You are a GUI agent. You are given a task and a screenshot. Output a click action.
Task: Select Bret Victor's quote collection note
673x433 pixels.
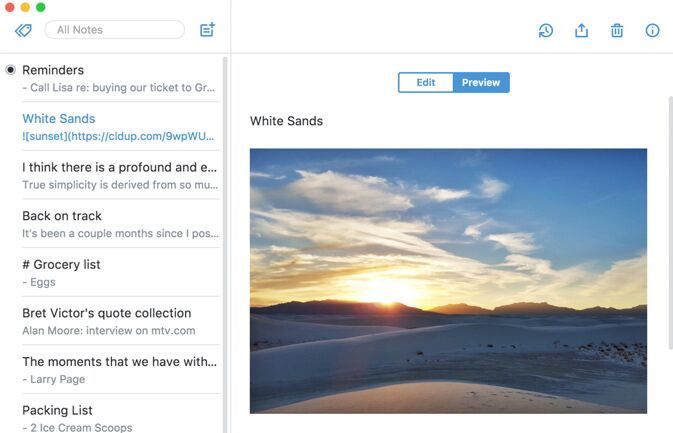click(x=120, y=321)
